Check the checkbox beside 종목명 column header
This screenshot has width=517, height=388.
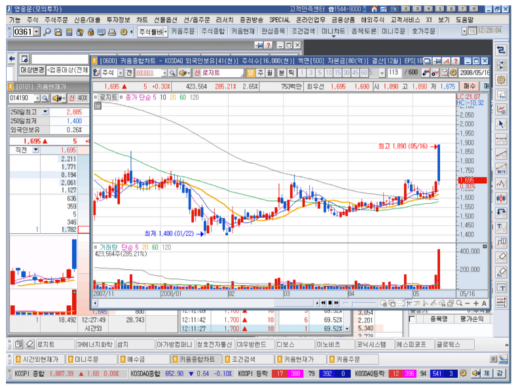click(412, 319)
